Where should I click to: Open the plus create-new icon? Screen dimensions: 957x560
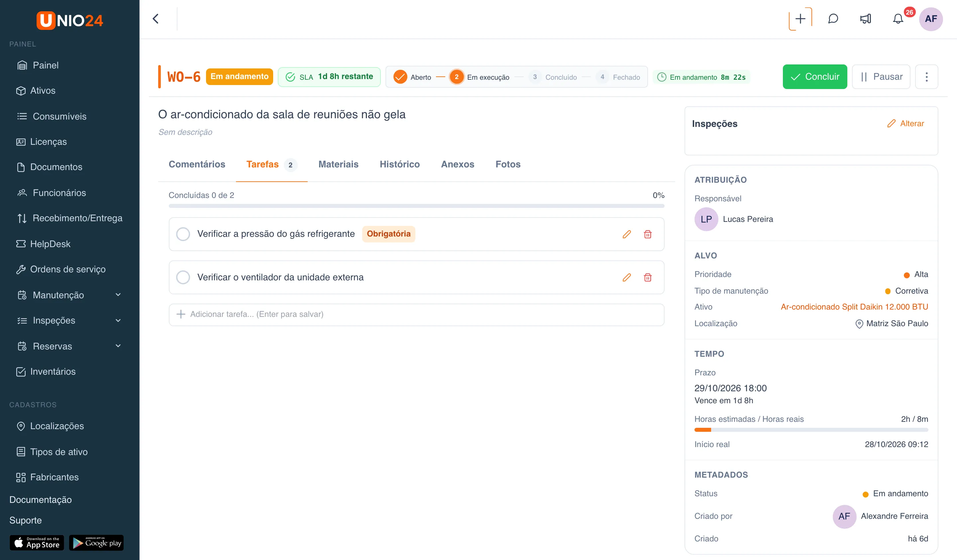(800, 19)
